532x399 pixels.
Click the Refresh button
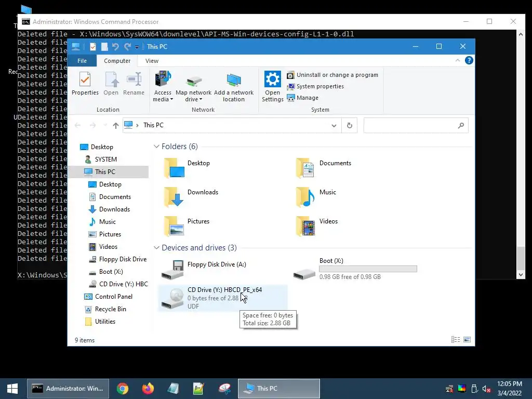pos(350,126)
